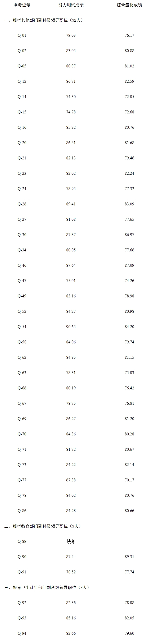Viewport: 144px width, 644px height.
Task: Select the 报考卫生计生部门副科级领导职位 section heading
Action: 47,587
